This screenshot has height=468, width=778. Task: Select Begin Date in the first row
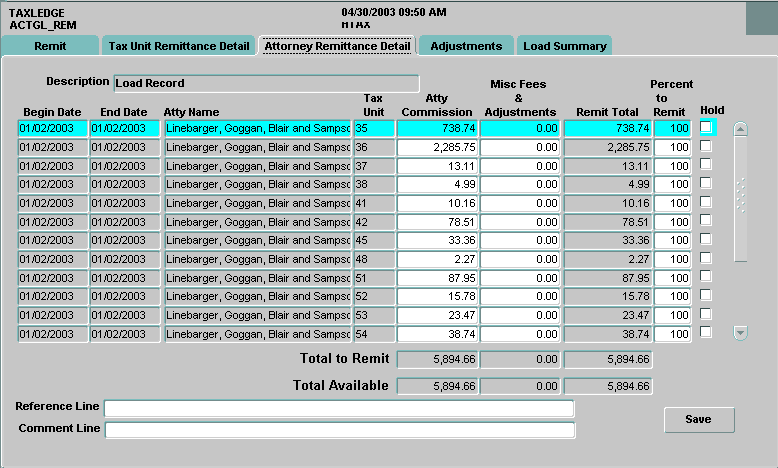52,128
